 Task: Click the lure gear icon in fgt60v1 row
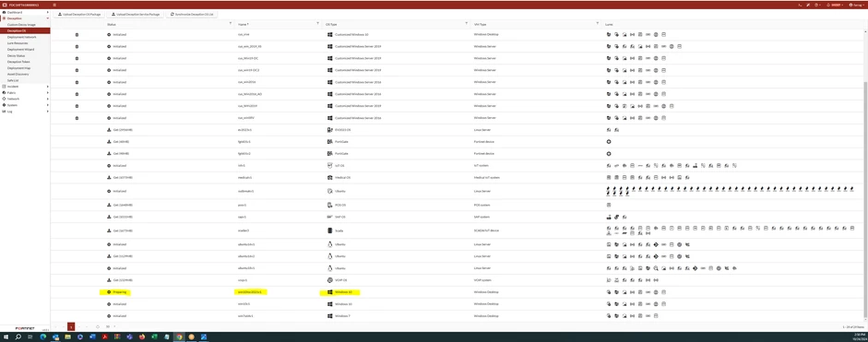(609, 142)
